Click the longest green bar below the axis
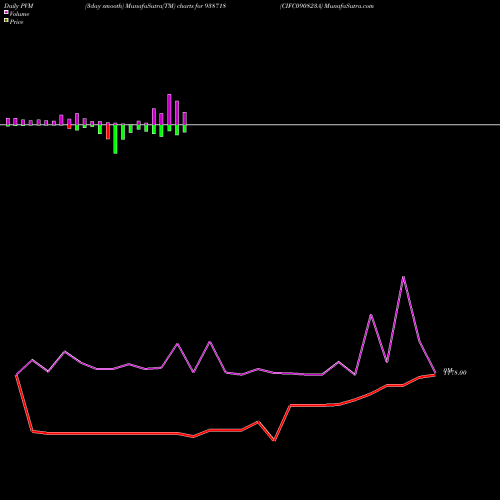The image size is (500, 500). point(115,139)
